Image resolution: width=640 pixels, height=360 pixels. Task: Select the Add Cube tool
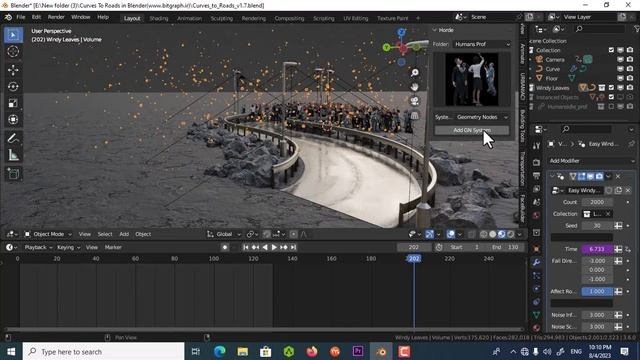click(13, 173)
